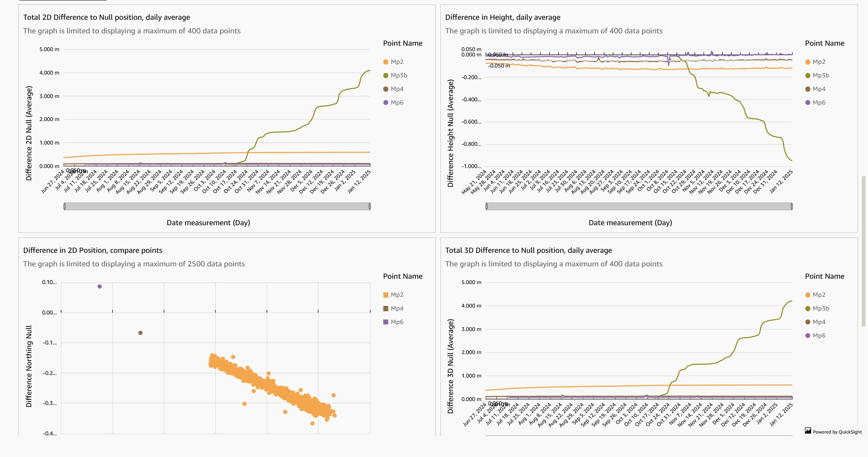Select Mp6 legend entry in Total 2D Difference chart

click(396, 103)
